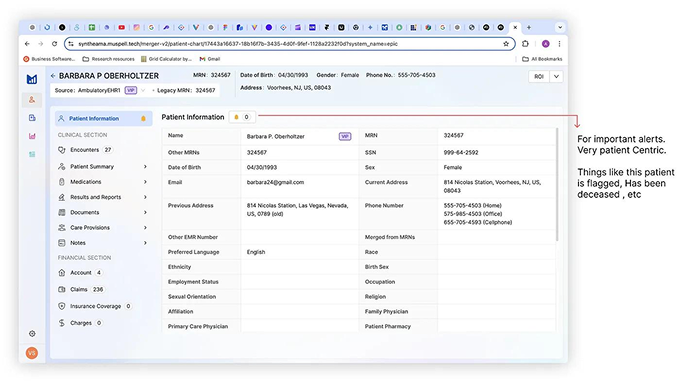Open the VS user avatar

[32, 353]
